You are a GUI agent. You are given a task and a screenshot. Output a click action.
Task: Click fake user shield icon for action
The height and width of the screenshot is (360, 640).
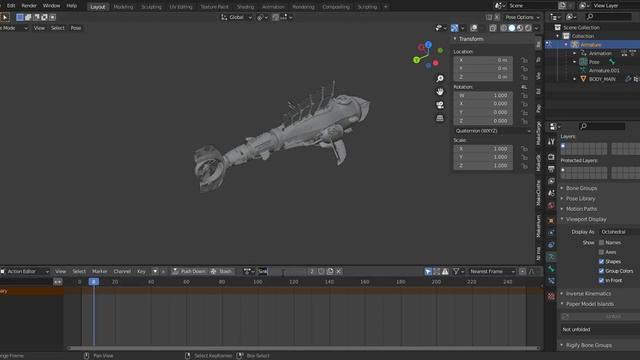tap(321, 271)
